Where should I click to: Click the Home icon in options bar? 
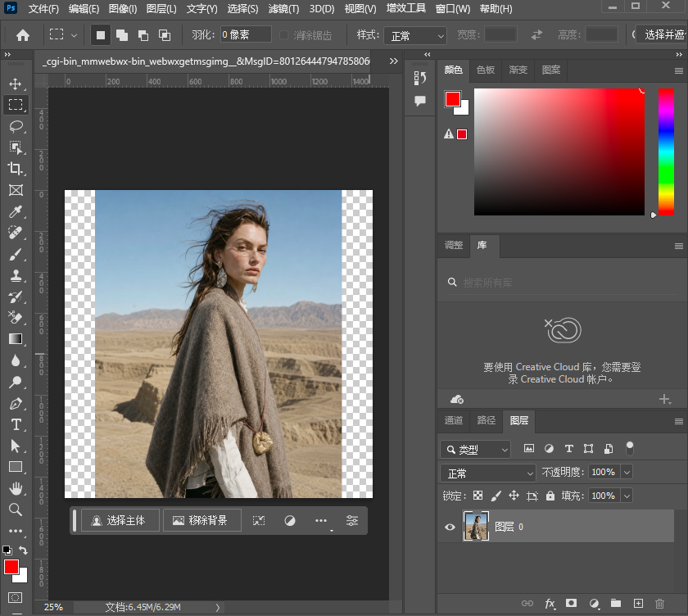click(23, 35)
